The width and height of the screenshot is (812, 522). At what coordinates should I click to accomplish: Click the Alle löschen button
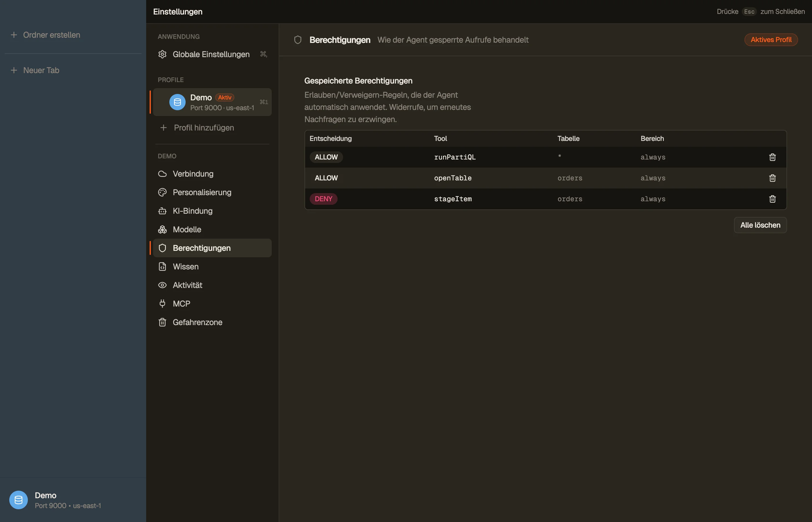pos(760,225)
